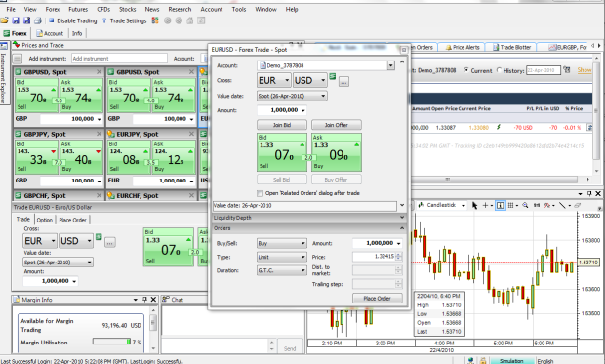Select the Current radio button
This screenshot has width=605, height=364.
point(466,70)
